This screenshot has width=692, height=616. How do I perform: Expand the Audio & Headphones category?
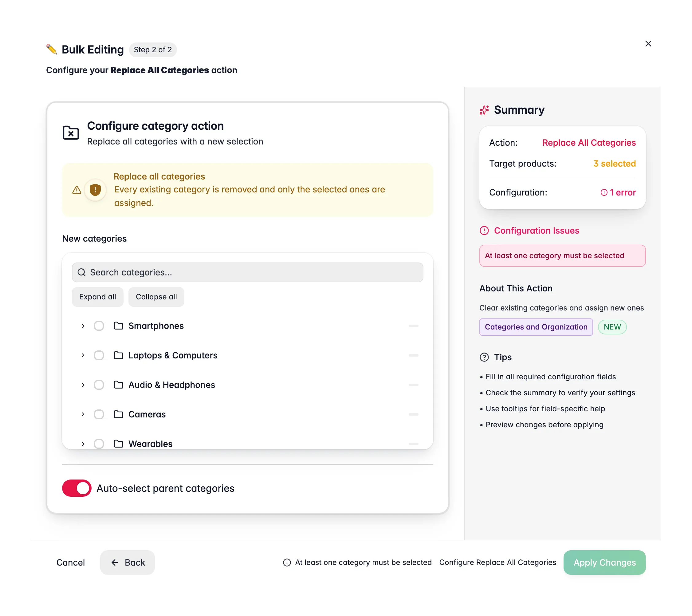(83, 385)
